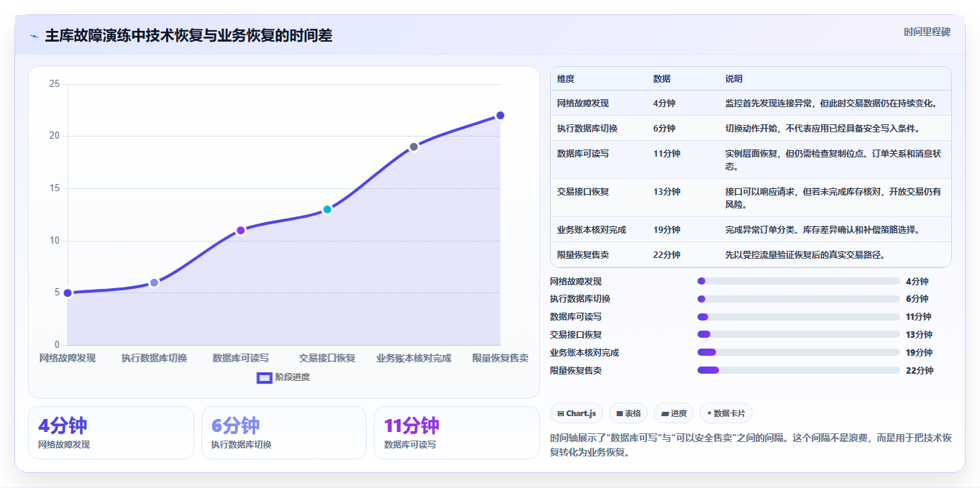980x488 pixels.
Task: Click the 19分钟 table value
Action: click(667, 230)
